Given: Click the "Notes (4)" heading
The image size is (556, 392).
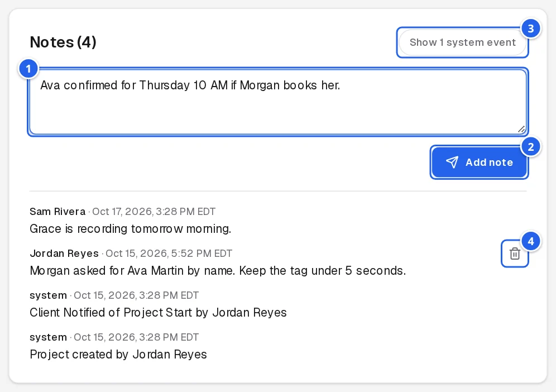Looking at the screenshot, I should 63,42.
